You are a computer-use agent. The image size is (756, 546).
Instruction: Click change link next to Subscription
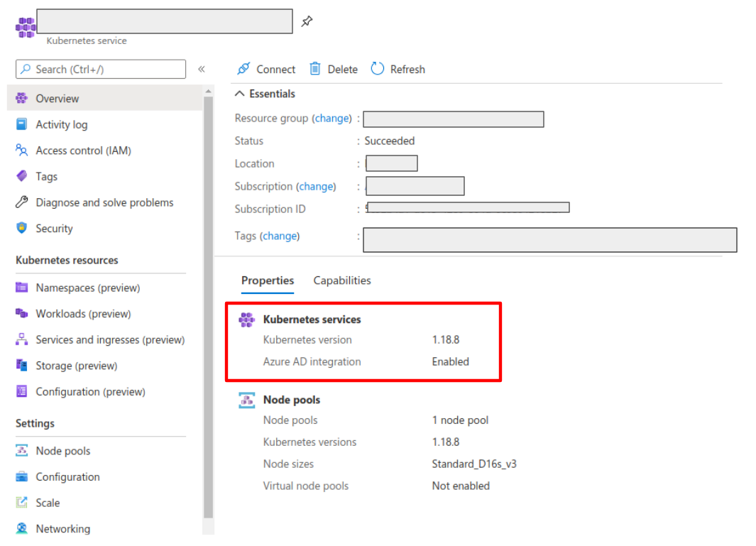coord(316,187)
